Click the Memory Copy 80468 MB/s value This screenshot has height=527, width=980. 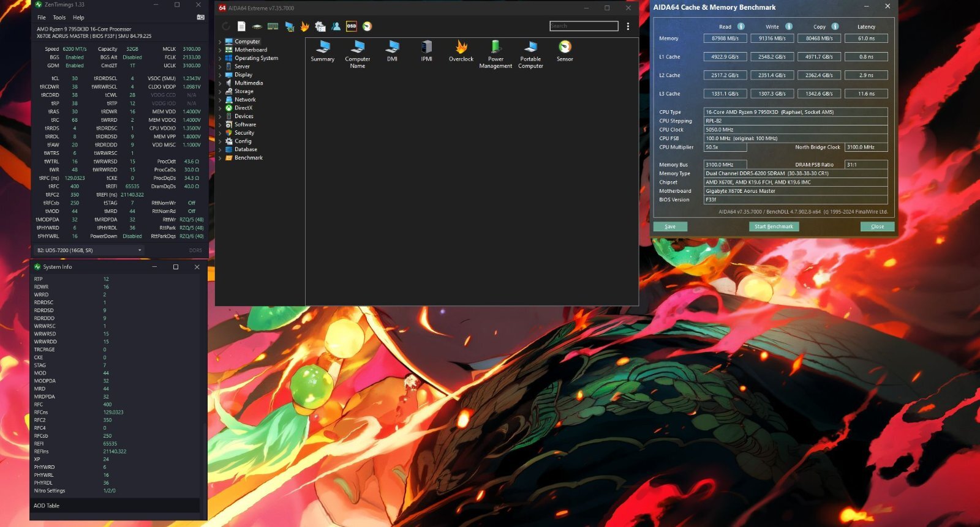point(819,39)
